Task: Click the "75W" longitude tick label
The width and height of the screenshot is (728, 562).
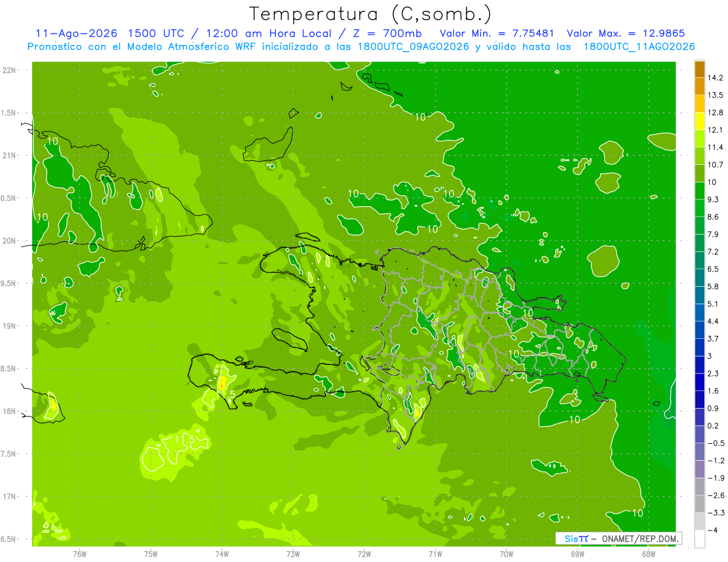Action: click(x=151, y=554)
